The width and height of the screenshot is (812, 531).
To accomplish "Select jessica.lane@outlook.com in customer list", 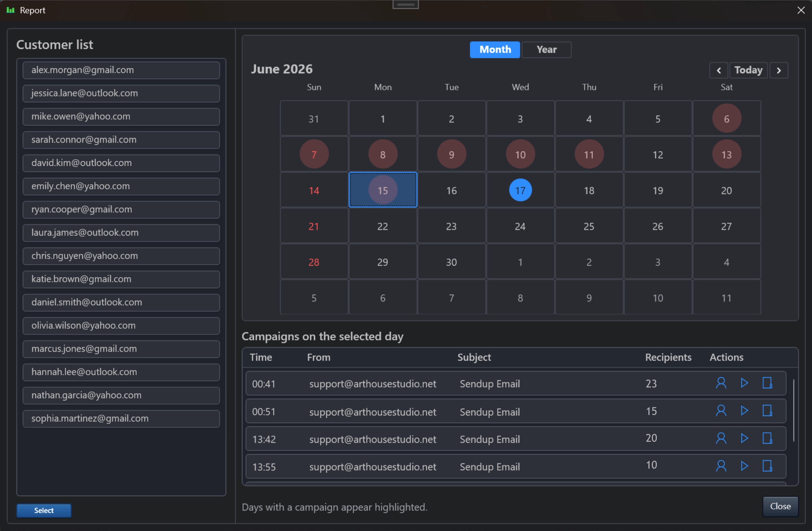I will click(x=121, y=93).
